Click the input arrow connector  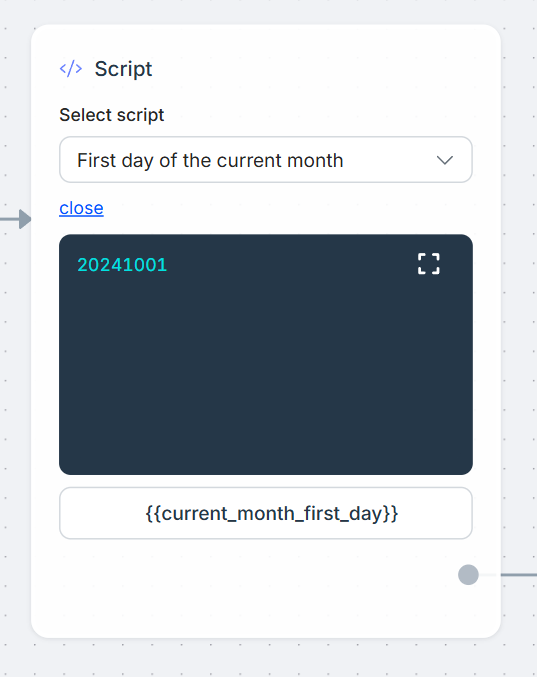25,219
